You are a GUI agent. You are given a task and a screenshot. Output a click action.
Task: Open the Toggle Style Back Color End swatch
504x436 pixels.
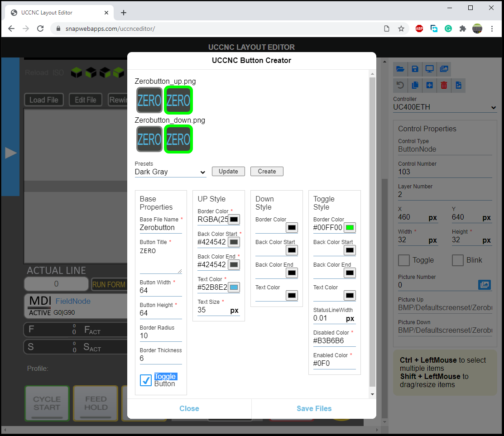tap(350, 273)
